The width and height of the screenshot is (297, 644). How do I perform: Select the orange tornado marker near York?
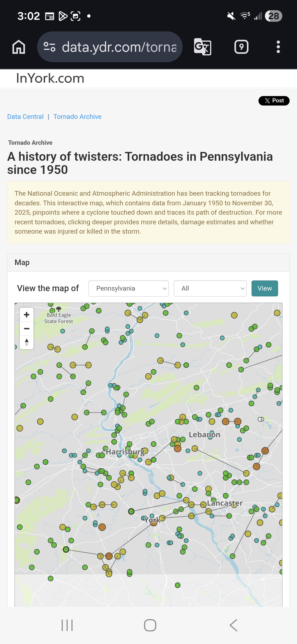pos(153,522)
